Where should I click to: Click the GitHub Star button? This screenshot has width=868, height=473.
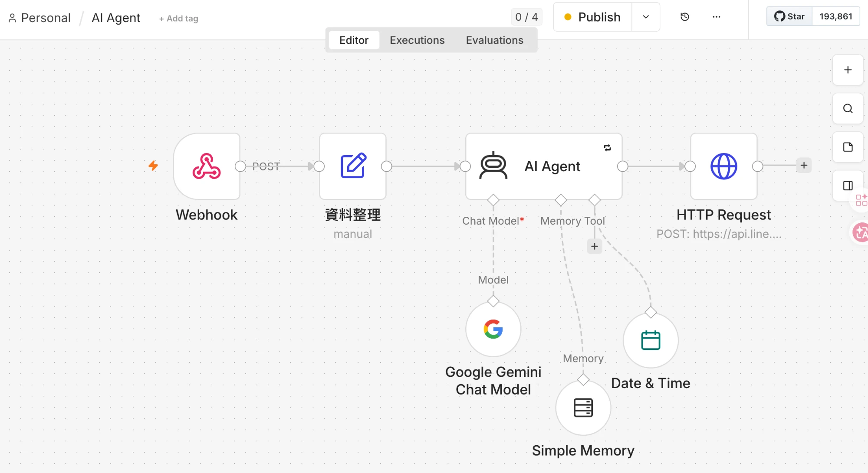[x=789, y=16]
